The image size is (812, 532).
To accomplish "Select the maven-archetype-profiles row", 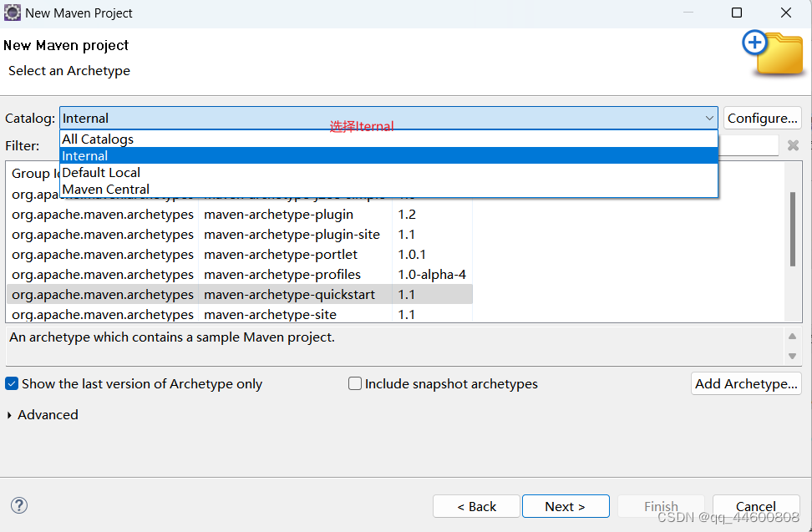I will coord(239,274).
